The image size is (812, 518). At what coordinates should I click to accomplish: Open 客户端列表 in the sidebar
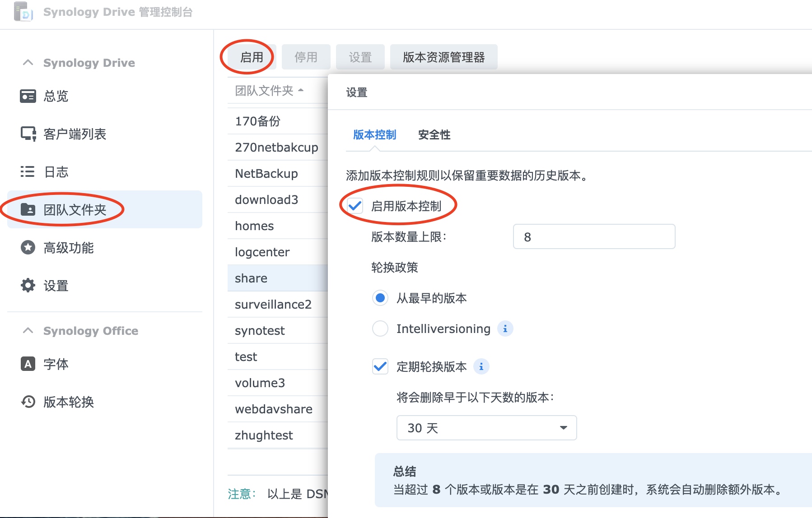[105, 134]
